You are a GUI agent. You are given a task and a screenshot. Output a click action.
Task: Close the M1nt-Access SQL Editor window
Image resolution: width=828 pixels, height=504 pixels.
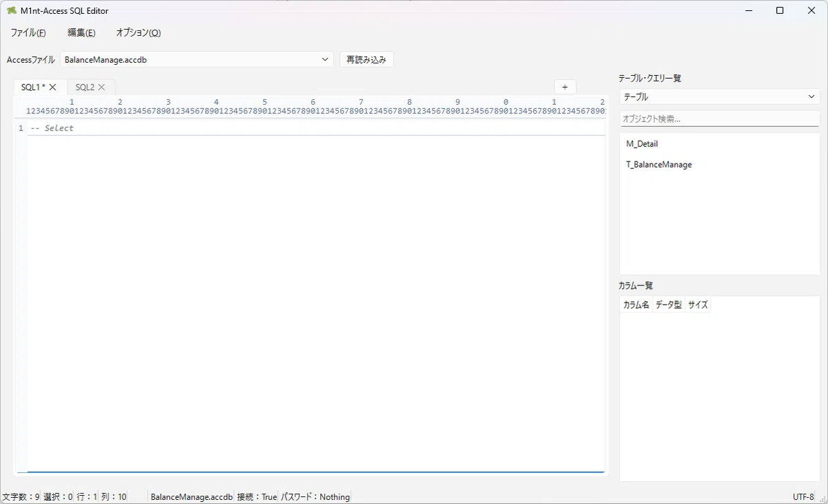811,10
